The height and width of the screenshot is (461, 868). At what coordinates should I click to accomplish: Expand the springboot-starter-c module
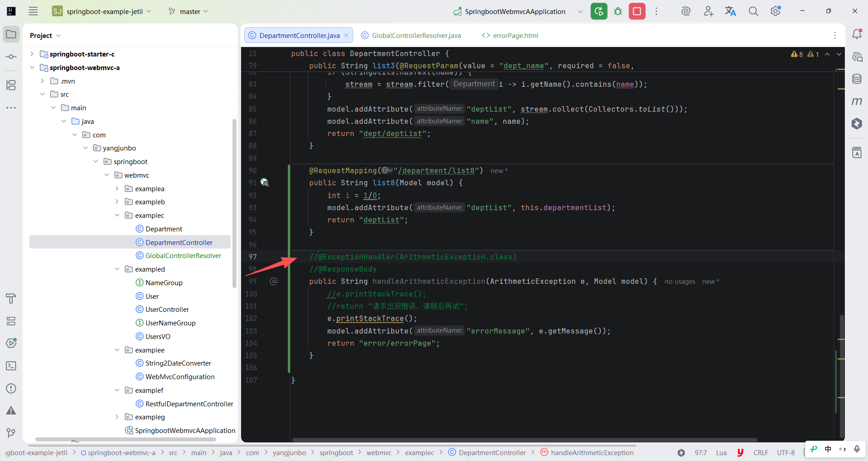point(32,54)
